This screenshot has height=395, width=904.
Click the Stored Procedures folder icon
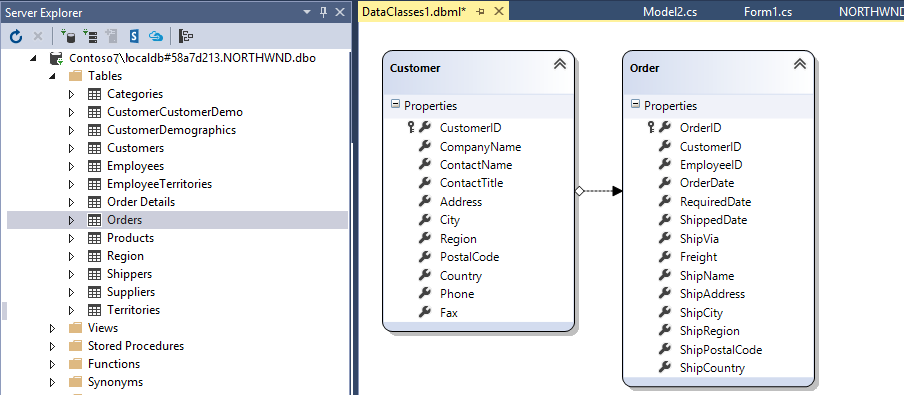pos(76,346)
